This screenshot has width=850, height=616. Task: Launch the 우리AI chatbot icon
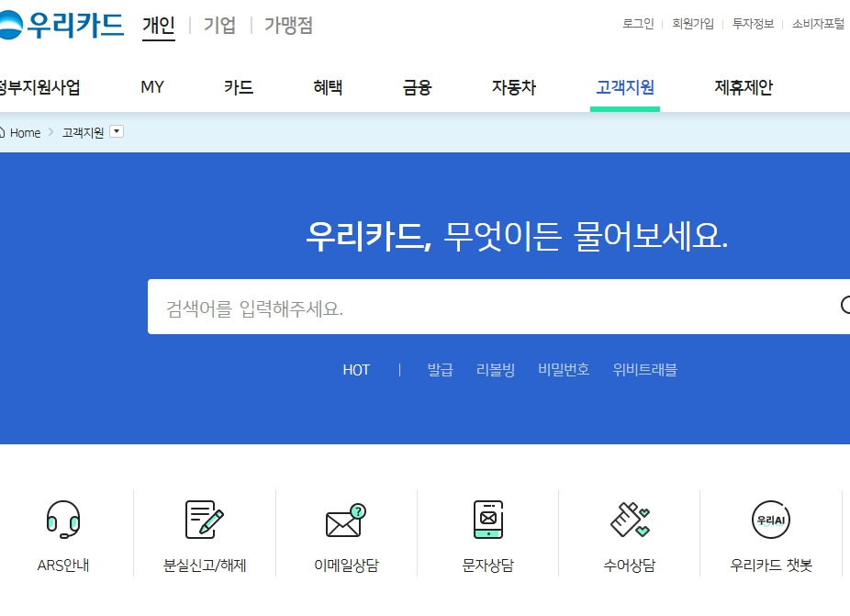771,520
